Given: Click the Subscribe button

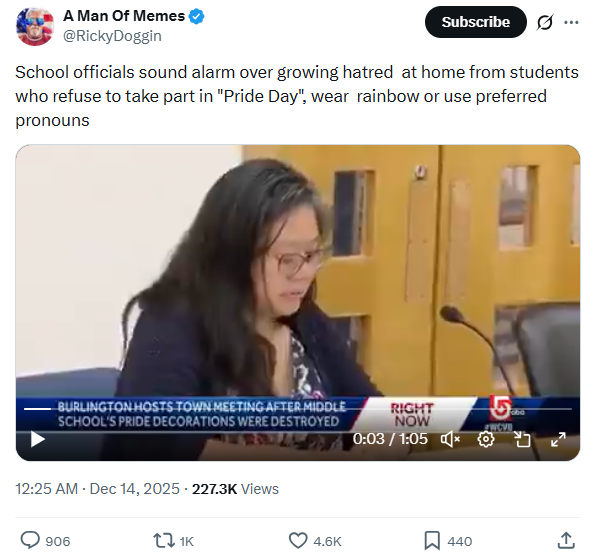Looking at the screenshot, I should 475,22.
